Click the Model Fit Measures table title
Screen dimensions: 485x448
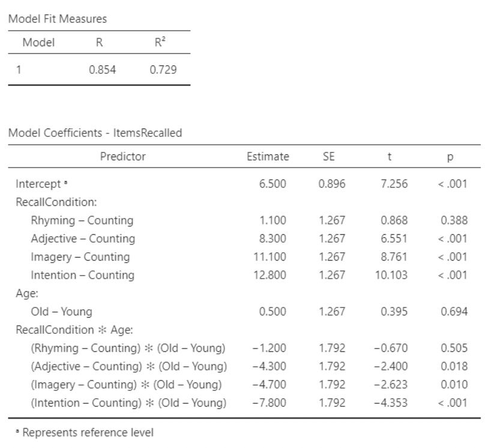[58, 19]
